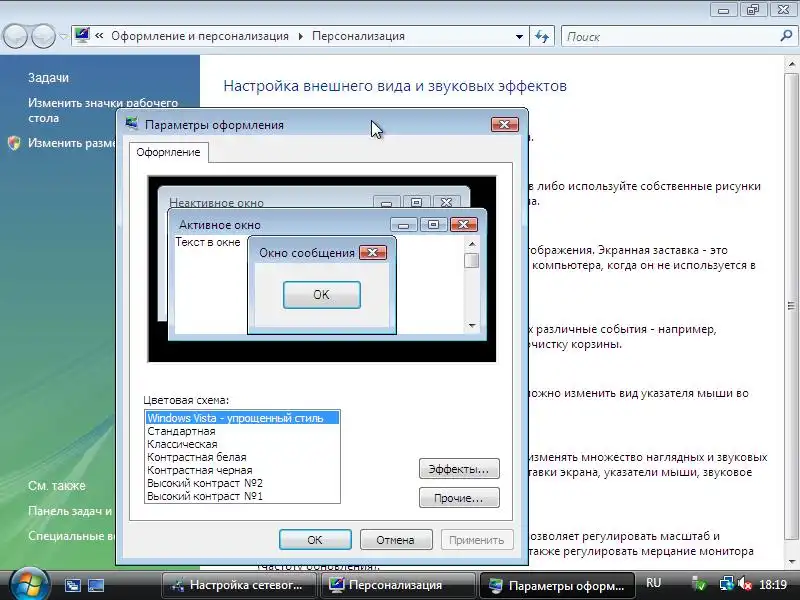Switch to 'Параметры оформ...' taskbar button
This screenshot has height=600, width=800.
tap(557, 585)
